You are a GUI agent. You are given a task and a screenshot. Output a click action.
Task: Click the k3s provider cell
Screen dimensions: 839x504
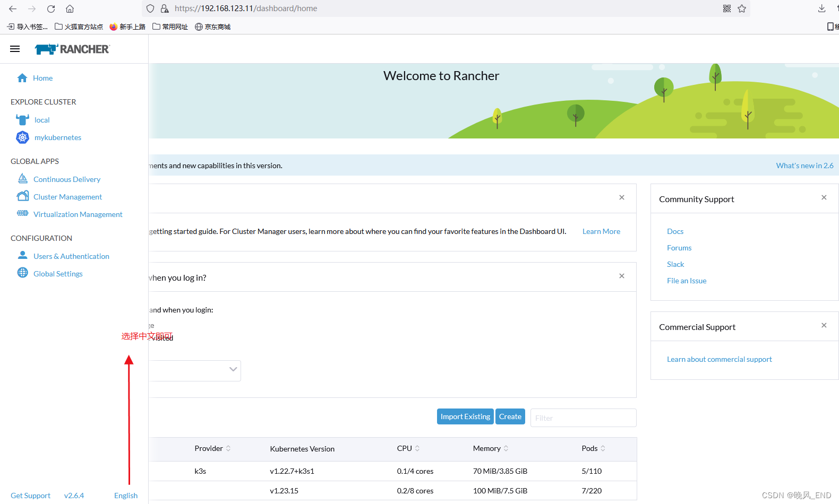tap(200, 471)
